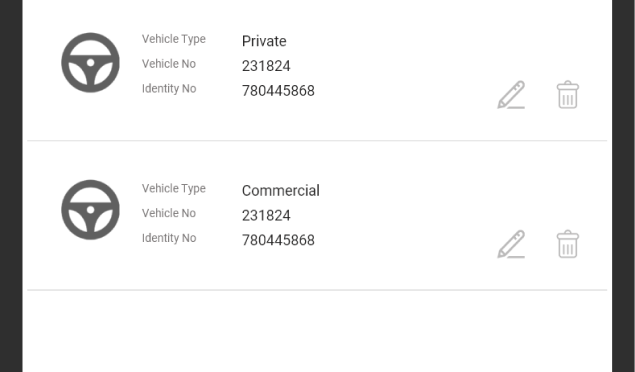Select the Commercial vehicle type value
This screenshot has height=372, width=635.
pos(281,191)
